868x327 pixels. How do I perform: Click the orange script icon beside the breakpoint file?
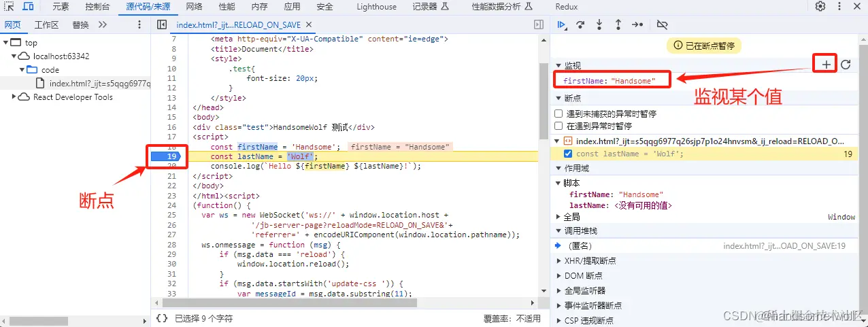tap(567, 141)
